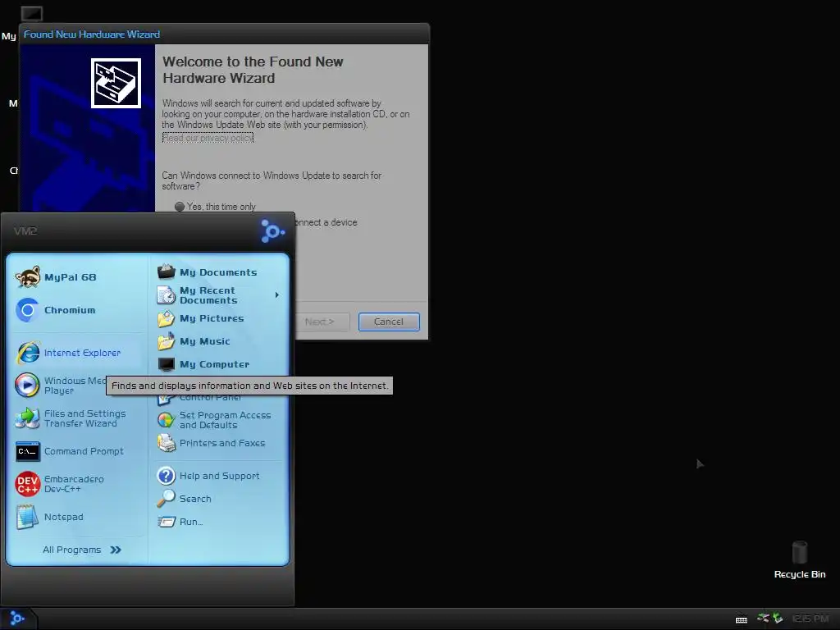Image resolution: width=840 pixels, height=630 pixels.
Task: Open the My Recent Documents menu entry
Action: (218, 295)
